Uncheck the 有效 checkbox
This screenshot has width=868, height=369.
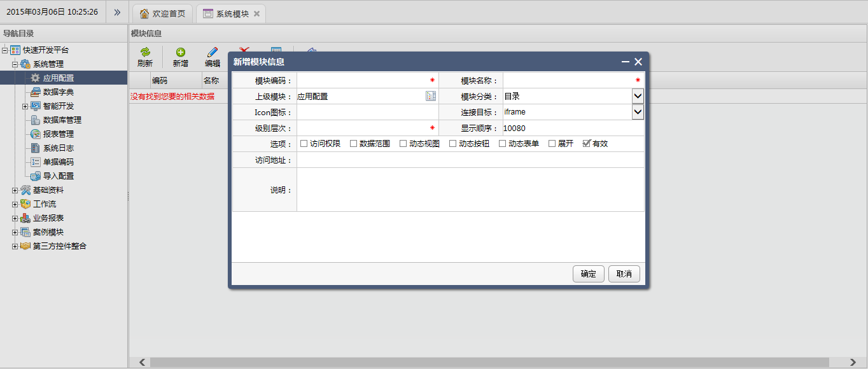tap(586, 143)
